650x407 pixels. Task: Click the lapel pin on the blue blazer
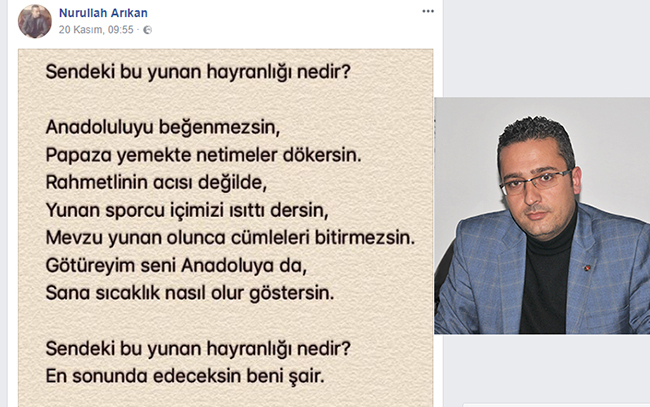587,268
